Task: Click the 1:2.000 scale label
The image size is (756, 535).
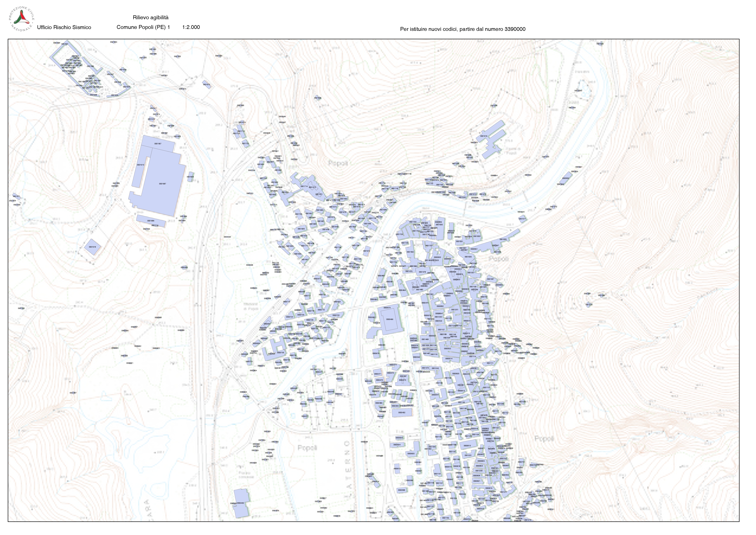Action: pyautogui.click(x=191, y=27)
